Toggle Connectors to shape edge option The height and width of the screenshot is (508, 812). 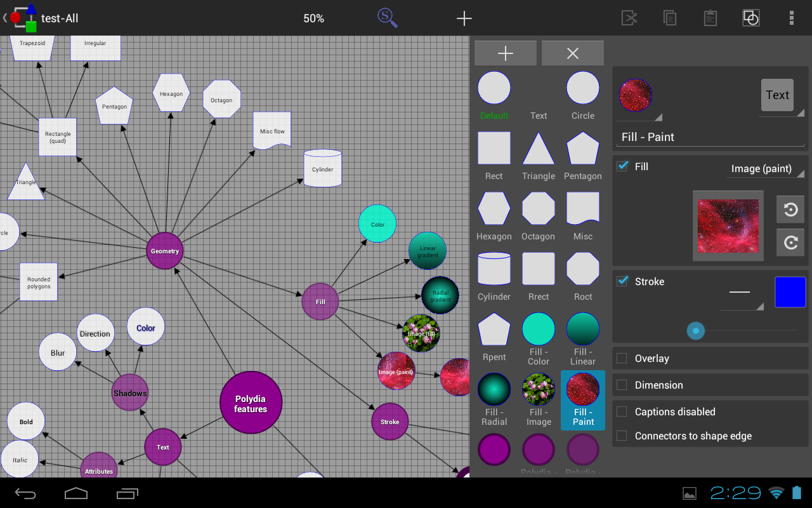coord(622,436)
